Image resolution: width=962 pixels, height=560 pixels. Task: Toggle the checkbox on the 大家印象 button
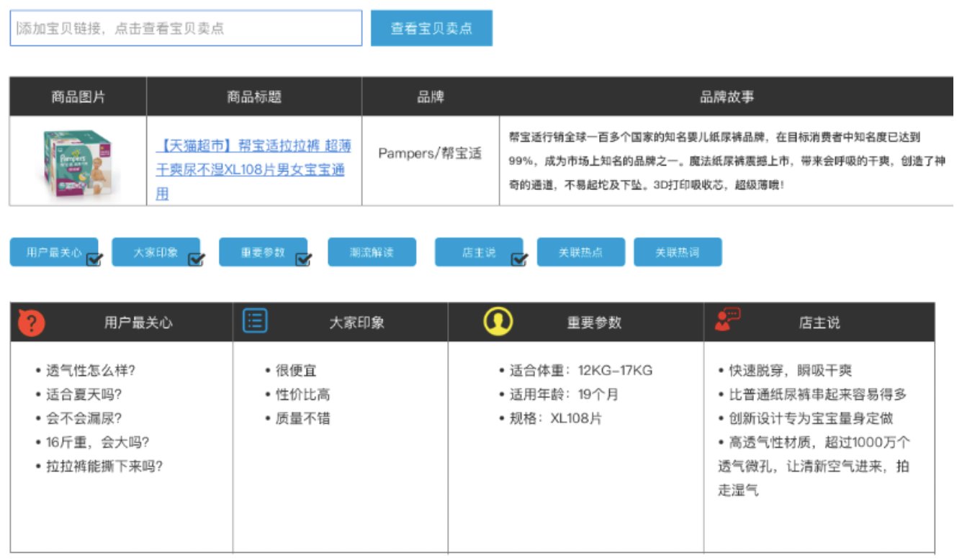[196, 259]
